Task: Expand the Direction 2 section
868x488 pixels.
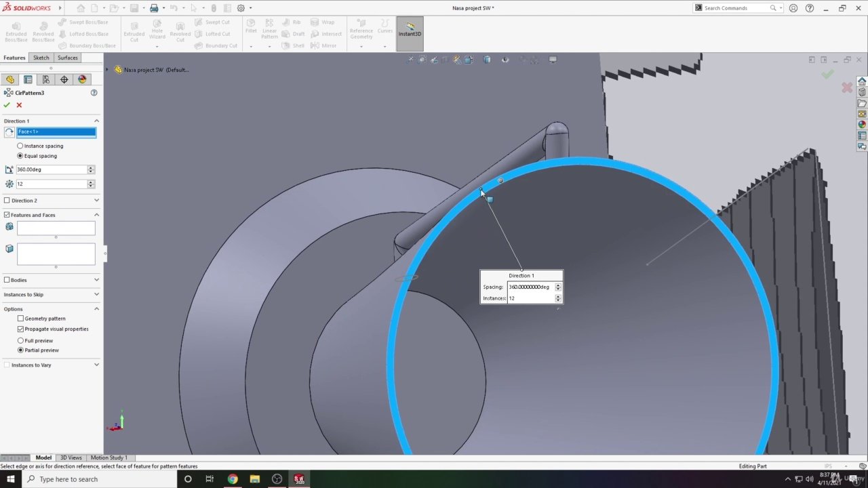Action: coord(96,201)
